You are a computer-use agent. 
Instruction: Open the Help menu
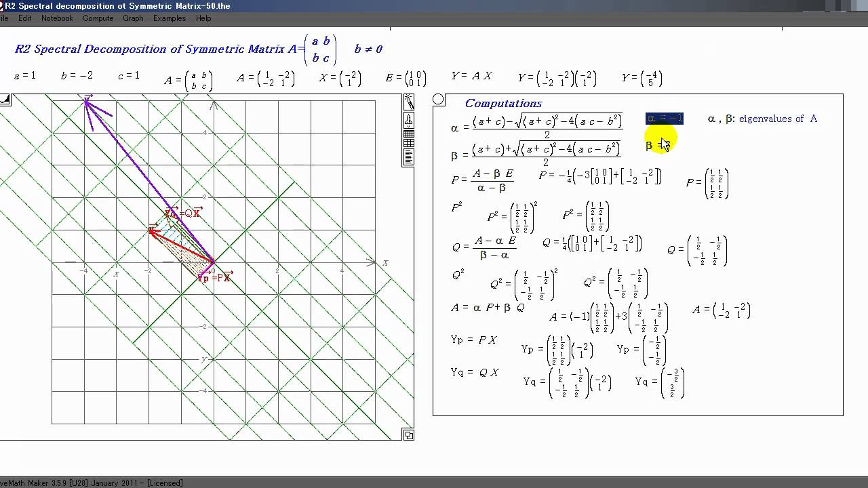click(203, 18)
